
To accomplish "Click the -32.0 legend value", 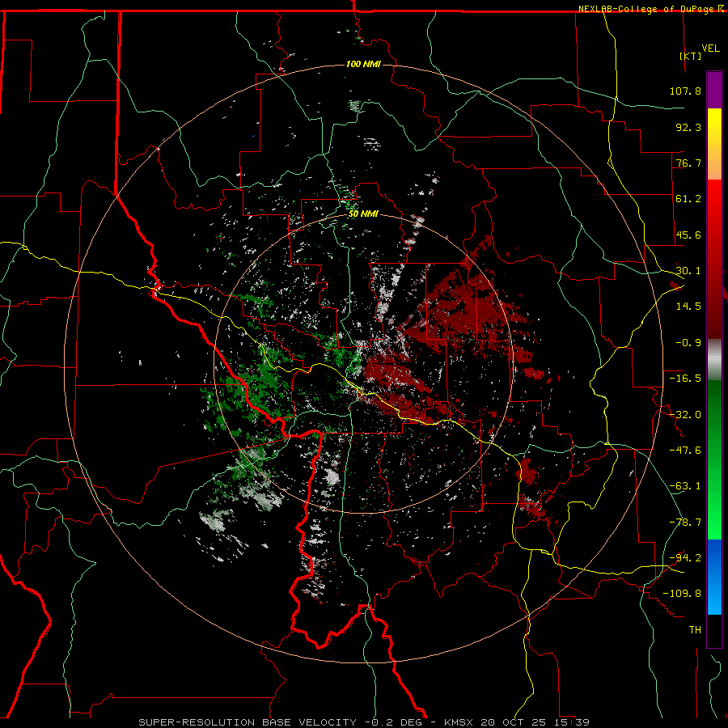I will click(685, 415).
